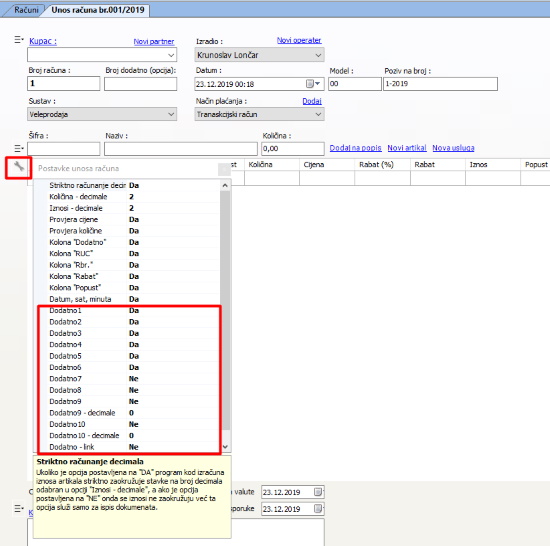This screenshot has height=546, width=550.
Task: Click the settings list scroll down arrow
Action: tap(225, 447)
